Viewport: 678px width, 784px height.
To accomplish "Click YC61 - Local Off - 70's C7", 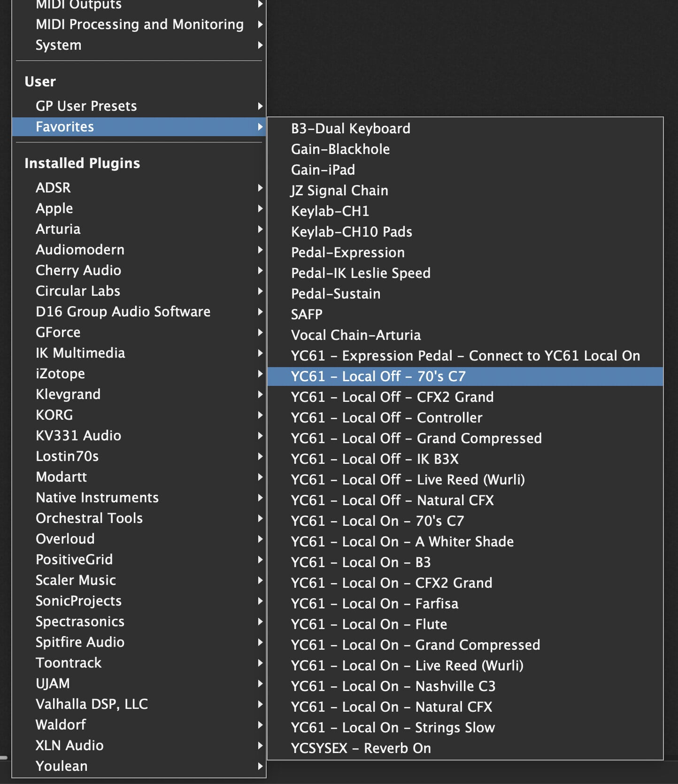I will (x=378, y=376).
